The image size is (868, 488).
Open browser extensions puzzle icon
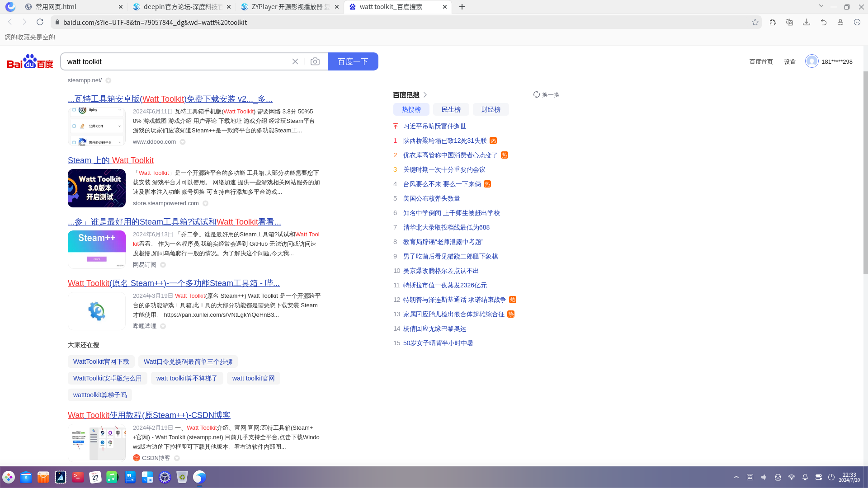773,22
